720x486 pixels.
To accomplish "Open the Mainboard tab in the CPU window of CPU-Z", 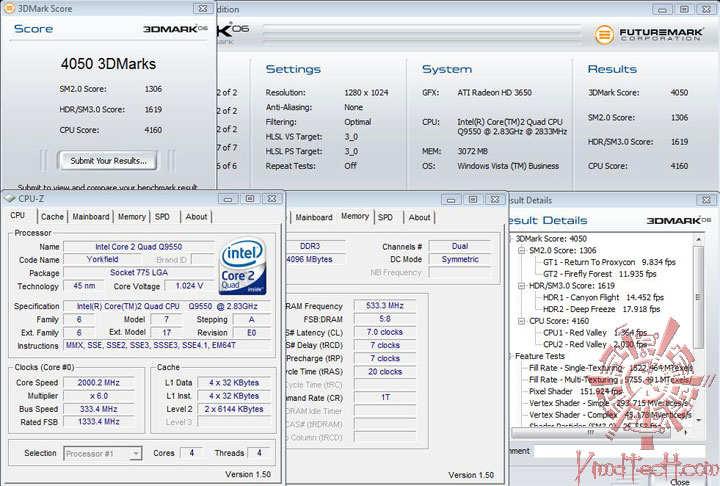I will (91, 217).
